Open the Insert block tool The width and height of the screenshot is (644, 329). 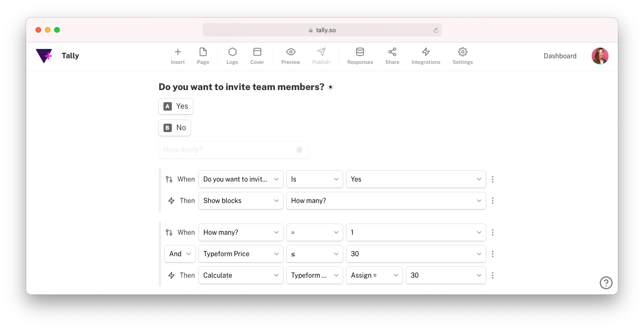coord(177,56)
